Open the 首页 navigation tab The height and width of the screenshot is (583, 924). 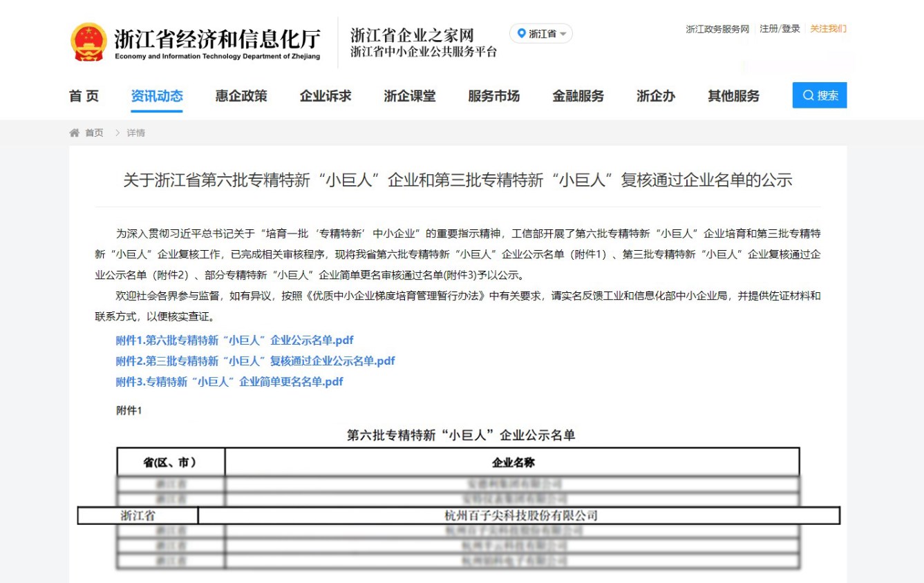coord(84,96)
